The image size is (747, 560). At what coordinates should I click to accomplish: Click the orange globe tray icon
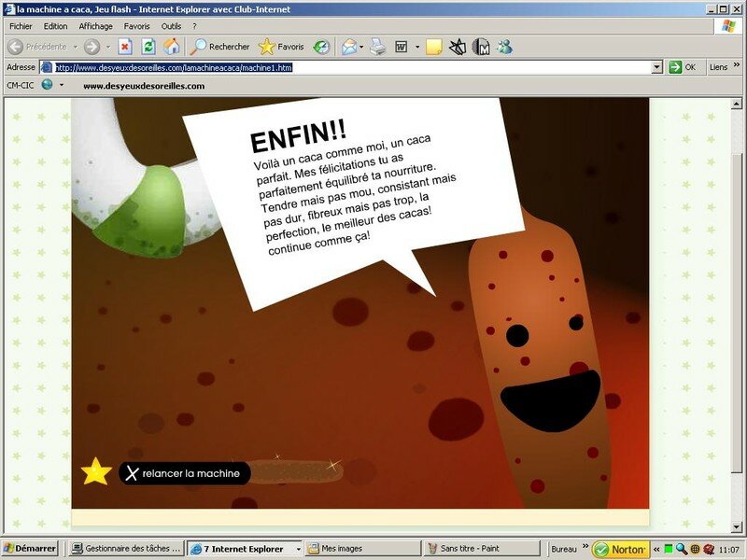[x=695, y=549]
